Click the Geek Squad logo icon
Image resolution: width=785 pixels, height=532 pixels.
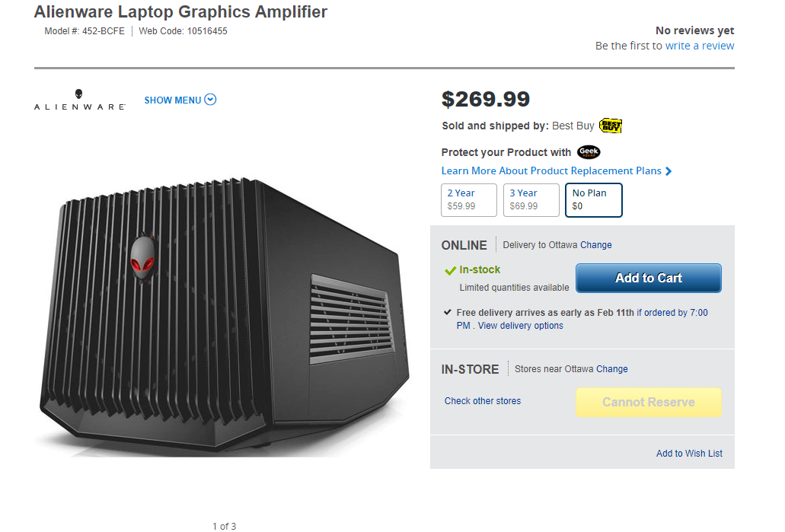coord(589,151)
